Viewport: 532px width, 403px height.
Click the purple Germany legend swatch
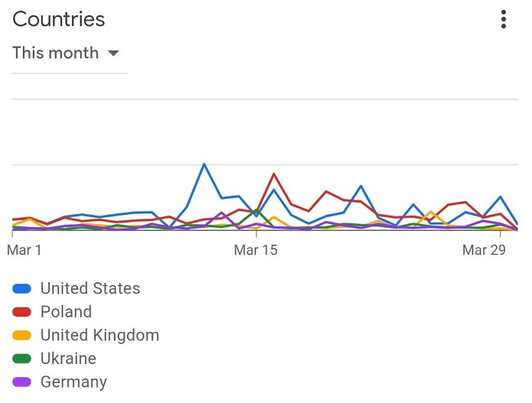pyautogui.click(x=21, y=382)
